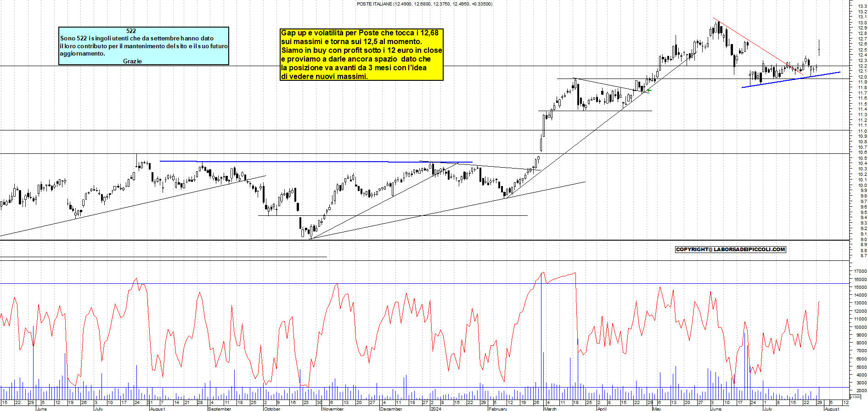Click the line 'il loro contributo per il mantenimento'
Image resolution: width=868 pixels, height=411 pixels.
144,46
